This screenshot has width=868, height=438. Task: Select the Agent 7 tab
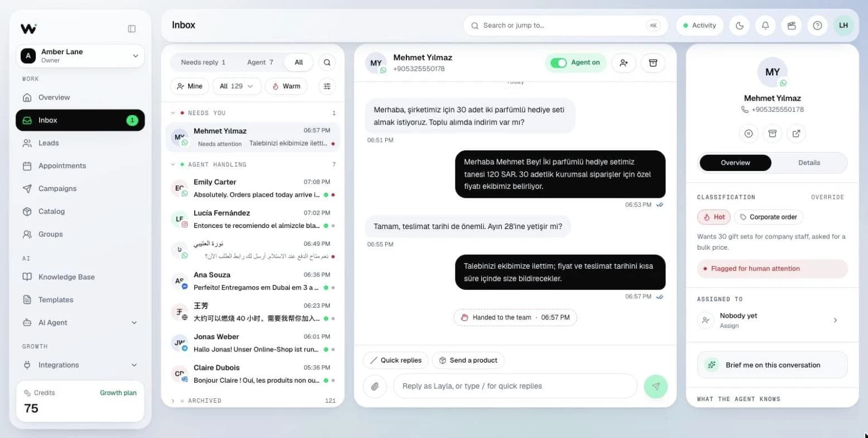click(260, 63)
